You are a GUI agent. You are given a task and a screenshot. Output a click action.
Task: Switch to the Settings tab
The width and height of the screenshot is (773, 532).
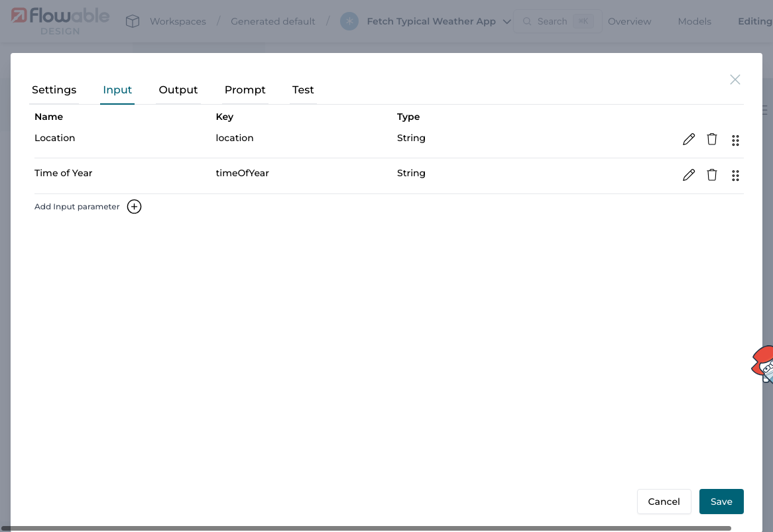tap(54, 89)
